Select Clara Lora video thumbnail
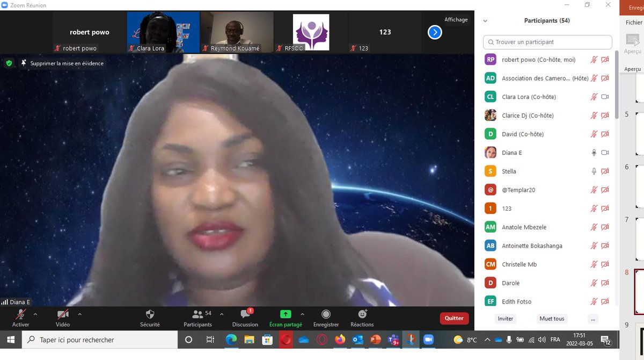 163,32
